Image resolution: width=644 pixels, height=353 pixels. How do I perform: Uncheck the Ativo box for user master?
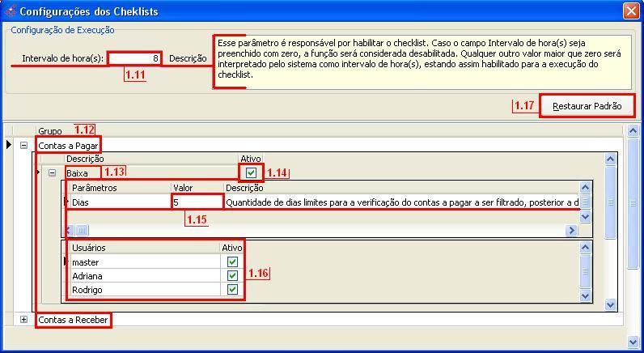(x=232, y=262)
